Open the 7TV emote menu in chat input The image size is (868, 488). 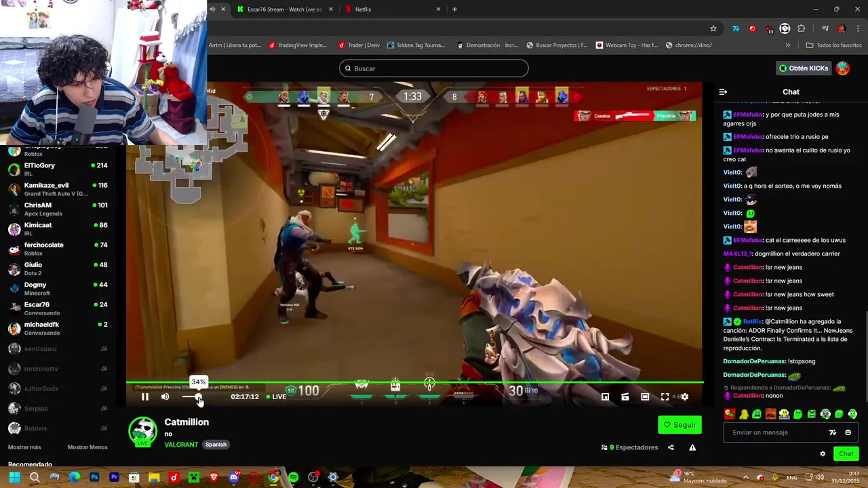point(833,432)
